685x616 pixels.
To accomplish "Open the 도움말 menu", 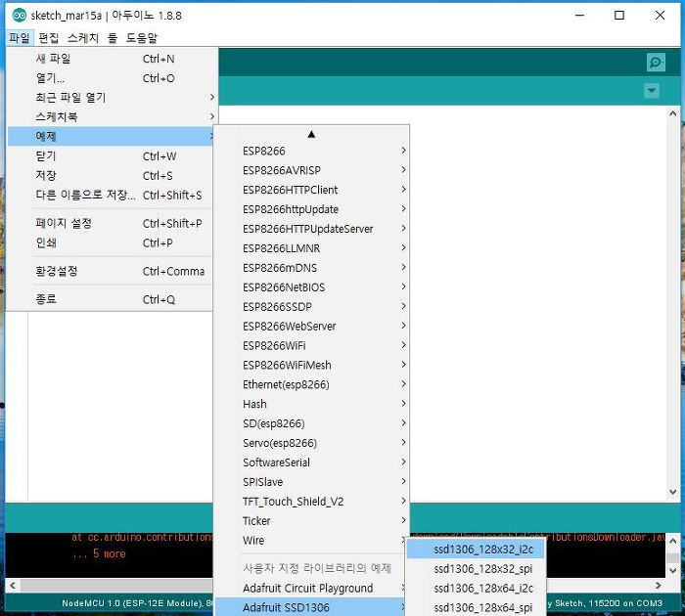I will 142,38.
